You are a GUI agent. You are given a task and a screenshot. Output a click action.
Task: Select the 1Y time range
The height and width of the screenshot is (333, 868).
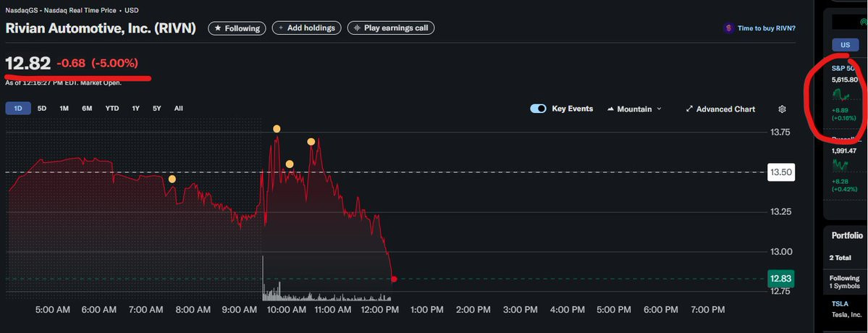pyautogui.click(x=135, y=109)
